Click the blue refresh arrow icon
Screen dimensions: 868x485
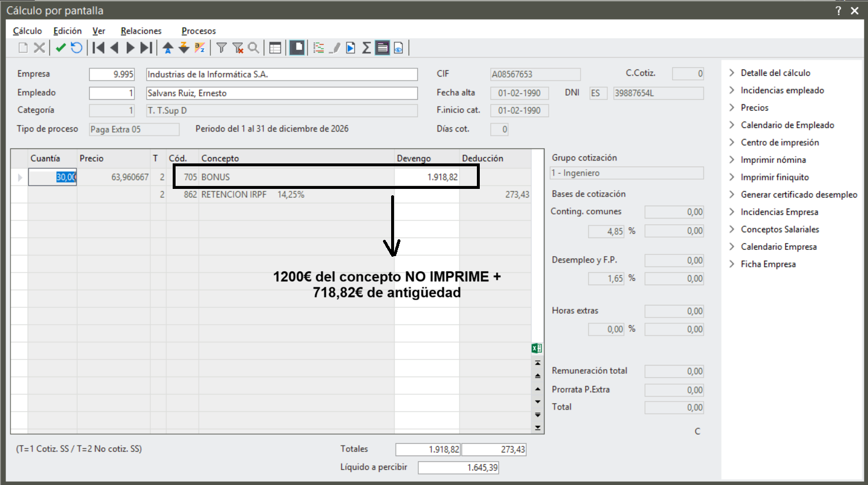[76, 48]
